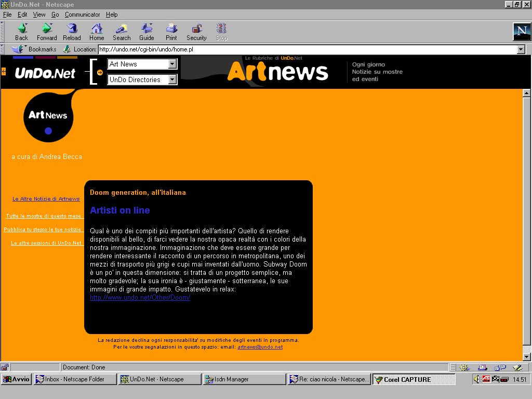The image size is (532, 399).
Task: Open the Guide toolbar button
Action: (x=147, y=32)
